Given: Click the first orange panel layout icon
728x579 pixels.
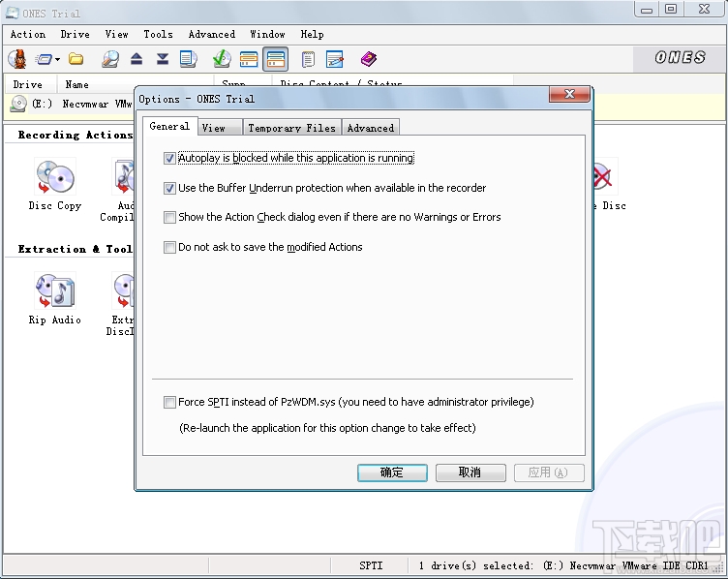Looking at the screenshot, I should (x=249, y=59).
